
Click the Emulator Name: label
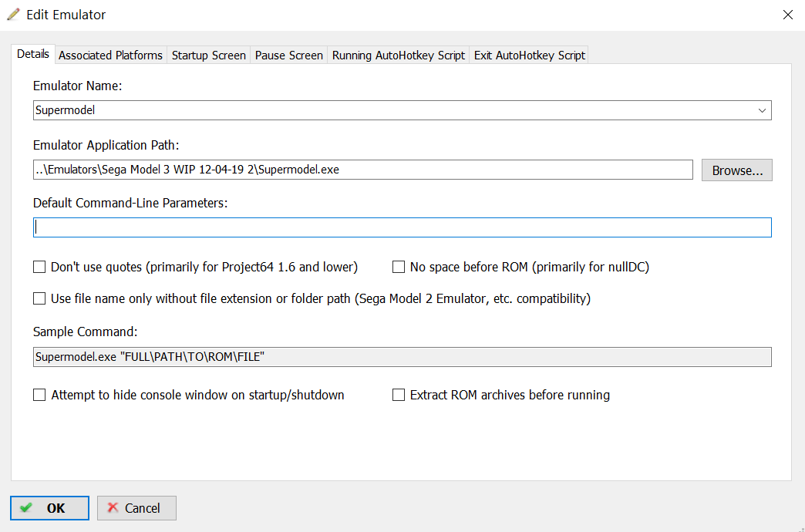click(x=78, y=86)
